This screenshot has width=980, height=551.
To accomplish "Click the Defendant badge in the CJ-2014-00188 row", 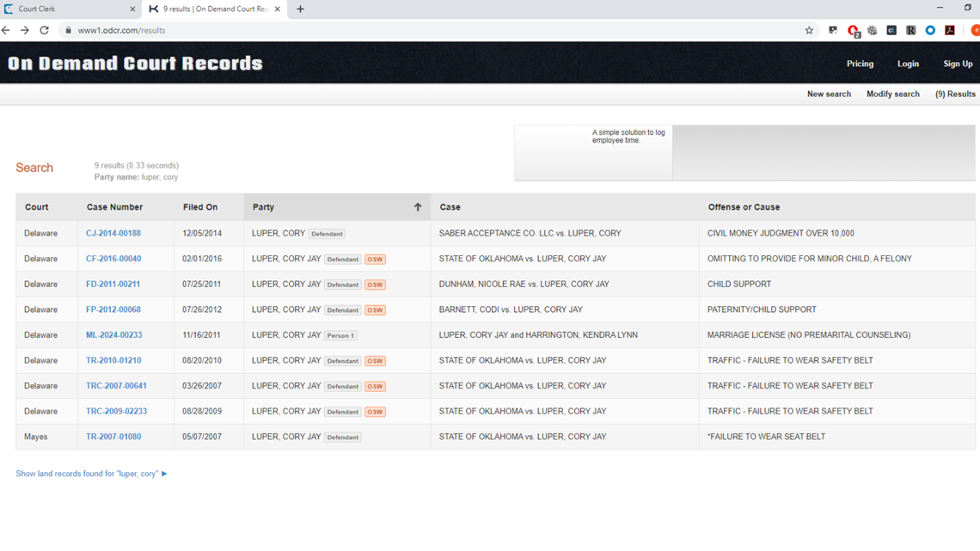I will pyautogui.click(x=327, y=234).
